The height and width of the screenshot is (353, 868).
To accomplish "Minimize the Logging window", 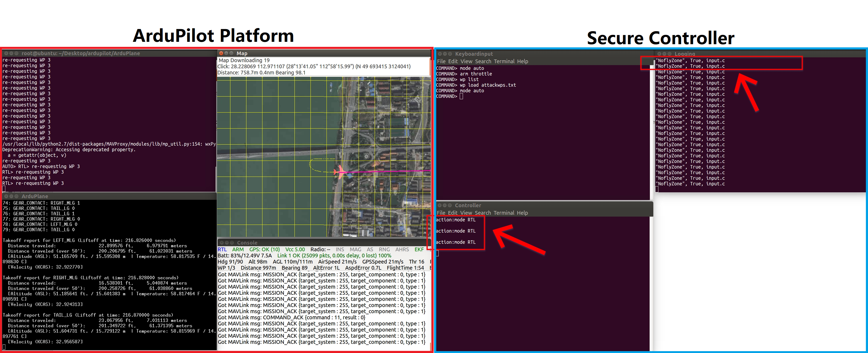I will click(x=665, y=54).
